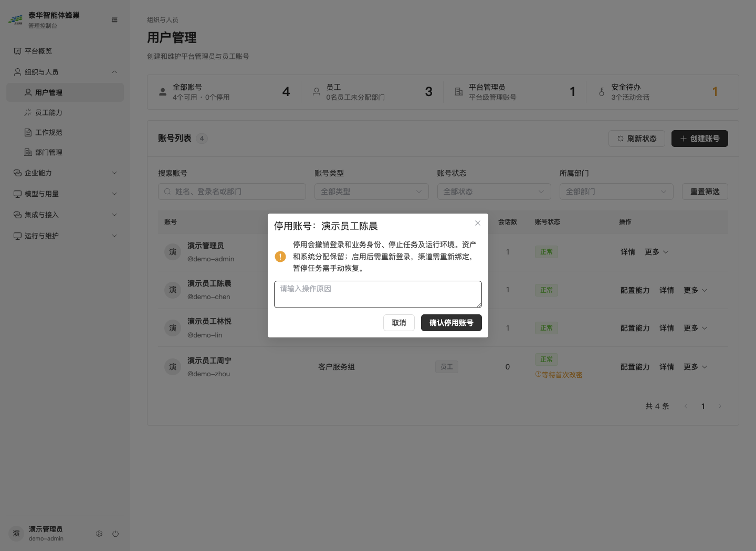Expand 运行与维护 menu section
The height and width of the screenshot is (551, 756).
click(65, 236)
